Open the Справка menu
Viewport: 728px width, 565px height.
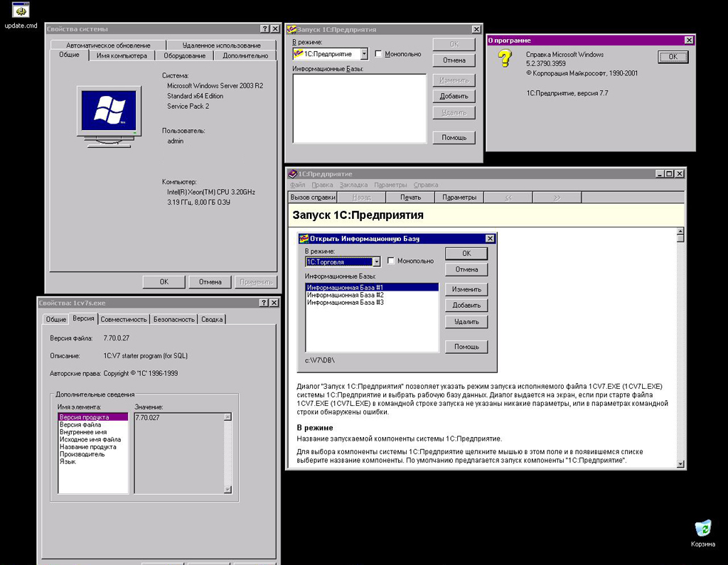(426, 185)
